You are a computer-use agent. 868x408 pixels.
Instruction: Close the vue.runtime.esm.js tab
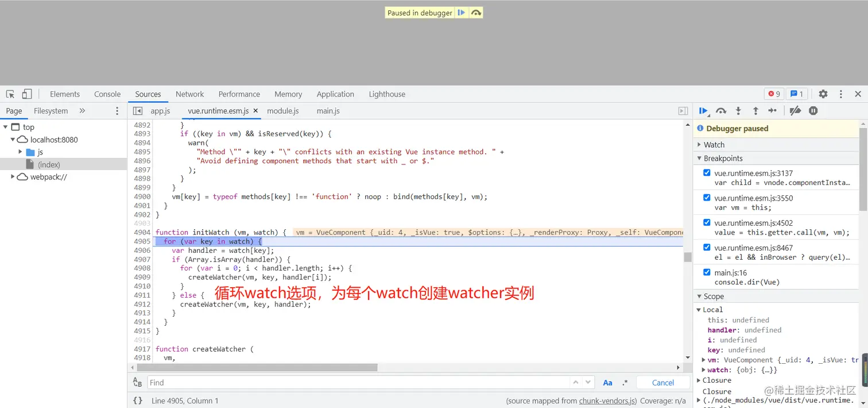(x=255, y=111)
